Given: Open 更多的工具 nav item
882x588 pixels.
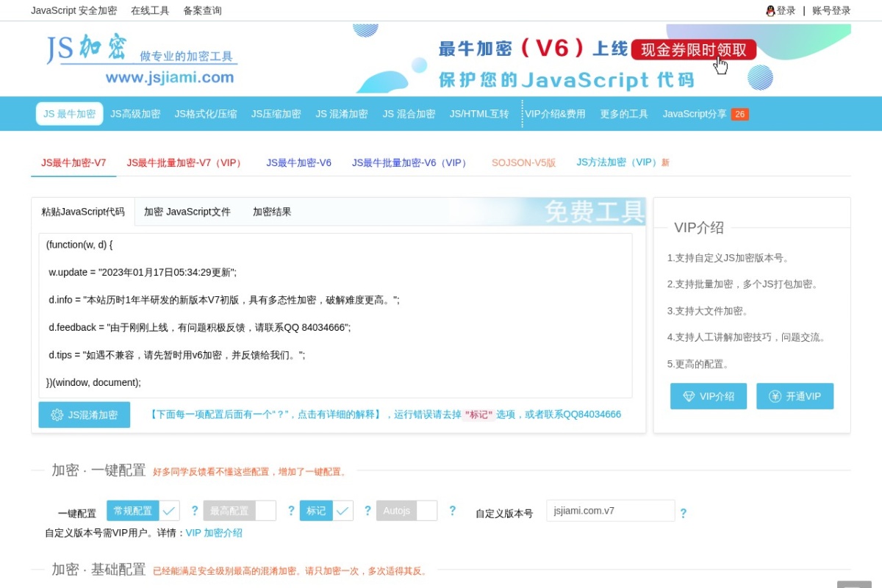Looking at the screenshot, I should [624, 114].
